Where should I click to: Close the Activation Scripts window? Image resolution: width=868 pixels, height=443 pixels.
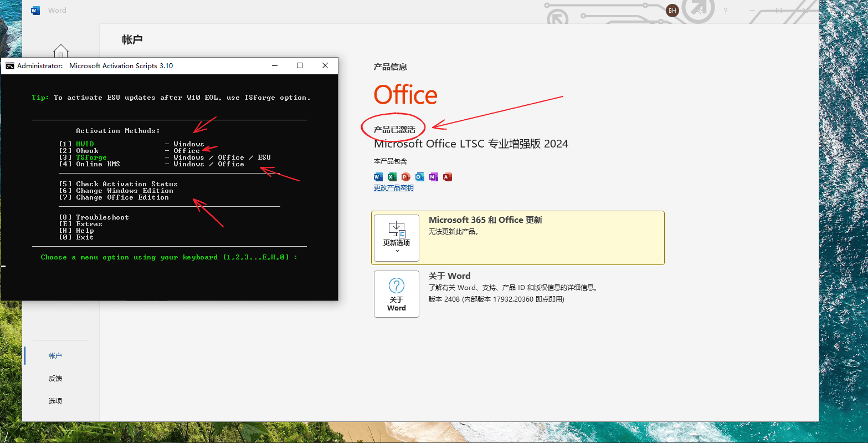[325, 65]
